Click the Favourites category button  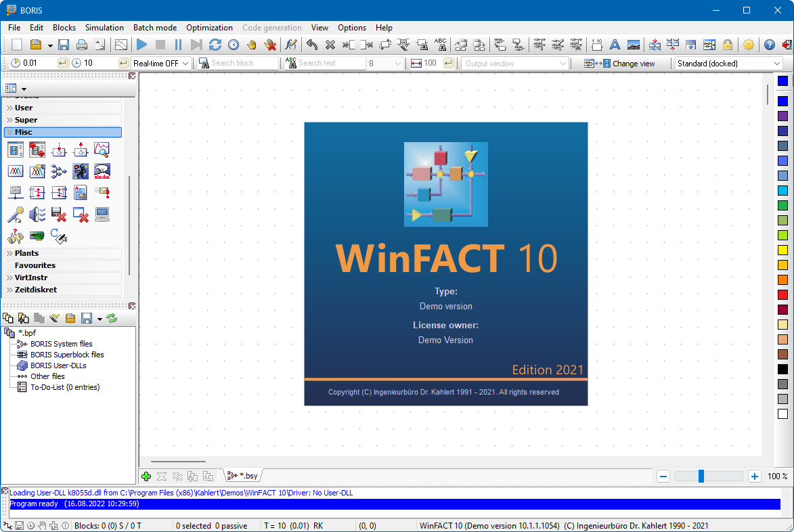[x=63, y=265]
